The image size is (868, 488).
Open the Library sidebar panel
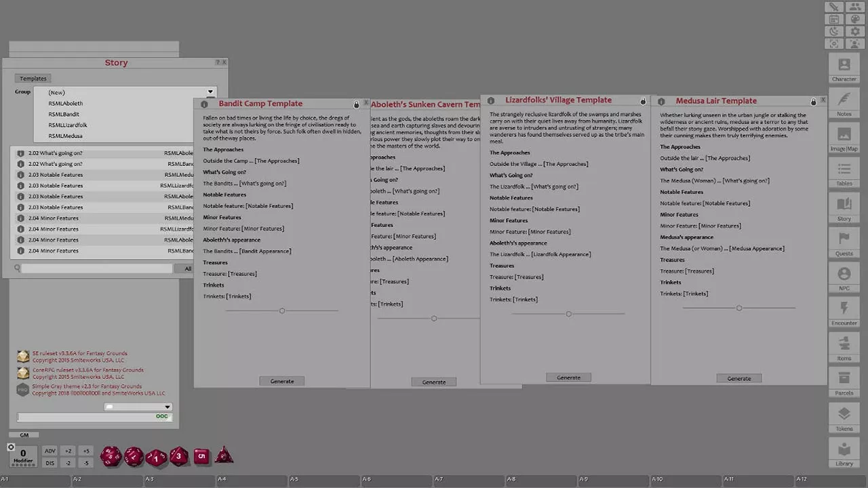(x=844, y=453)
